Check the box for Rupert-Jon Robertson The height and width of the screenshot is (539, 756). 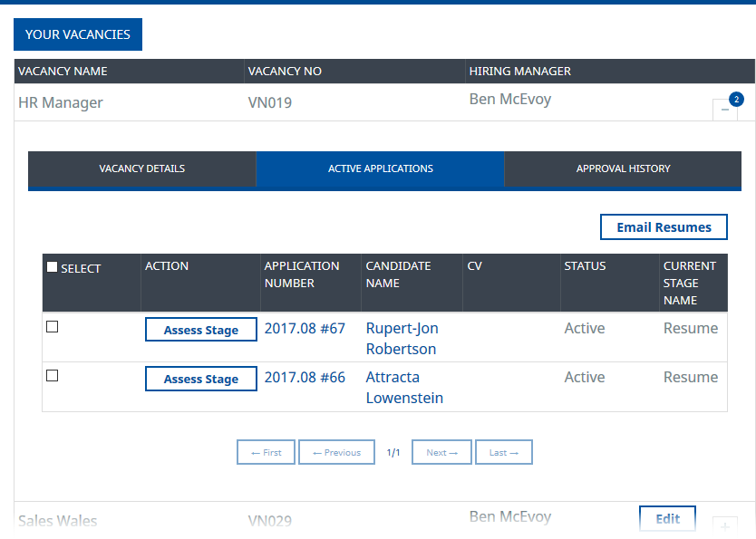(52, 327)
